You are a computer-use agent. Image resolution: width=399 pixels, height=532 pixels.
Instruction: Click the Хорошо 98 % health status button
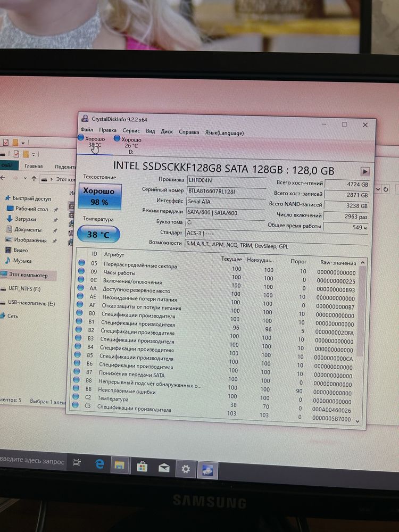pos(99,196)
